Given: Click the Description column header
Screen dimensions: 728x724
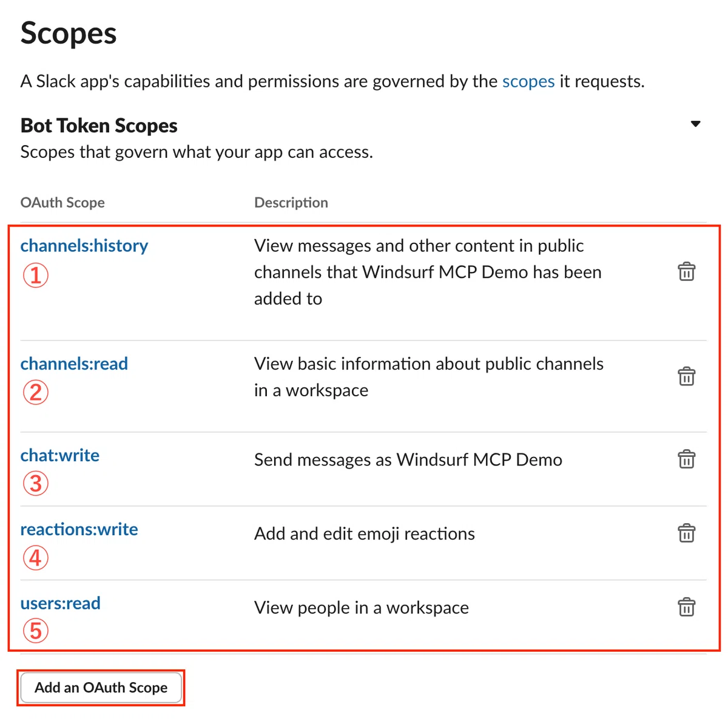Looking at the screenshot, I should point(291,203).
